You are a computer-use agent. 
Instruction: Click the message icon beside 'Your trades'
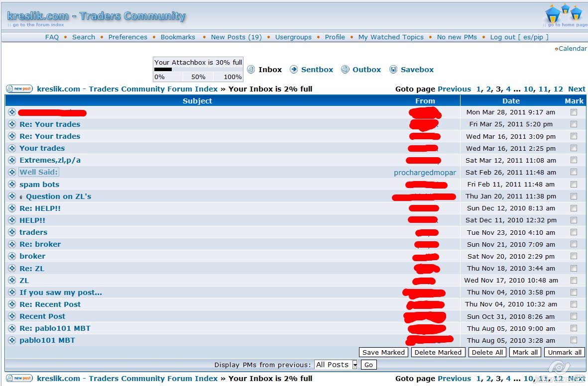click(x=12, y=148)
